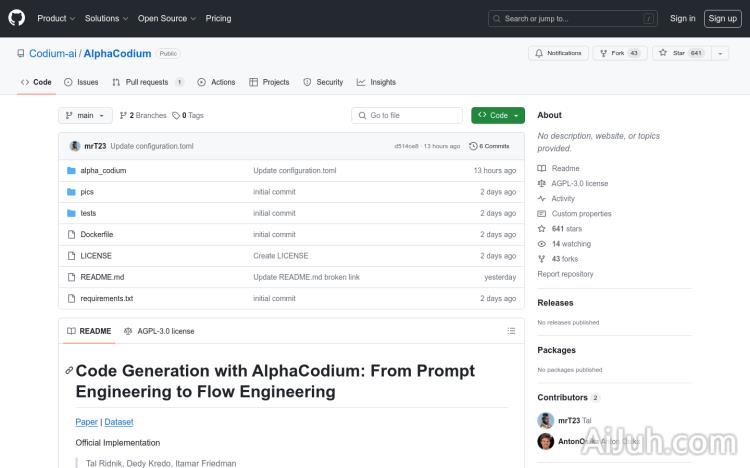Select the AGPL-3.0 license tab
750x468 pixels.
(159, 331)
